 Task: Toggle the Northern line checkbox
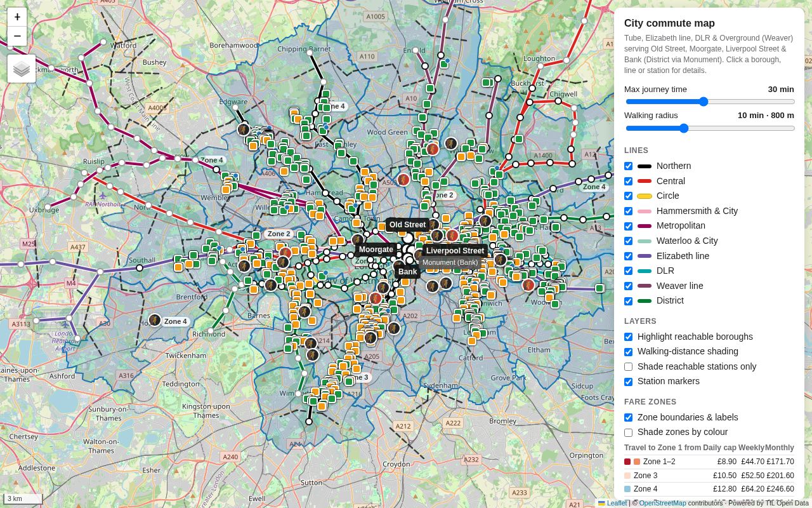pos(628,166)
